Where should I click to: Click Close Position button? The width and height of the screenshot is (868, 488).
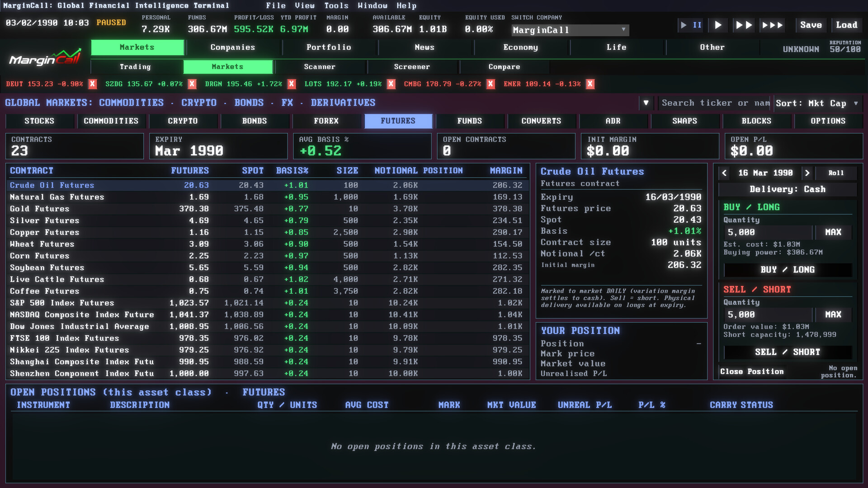tap(752, 371)
